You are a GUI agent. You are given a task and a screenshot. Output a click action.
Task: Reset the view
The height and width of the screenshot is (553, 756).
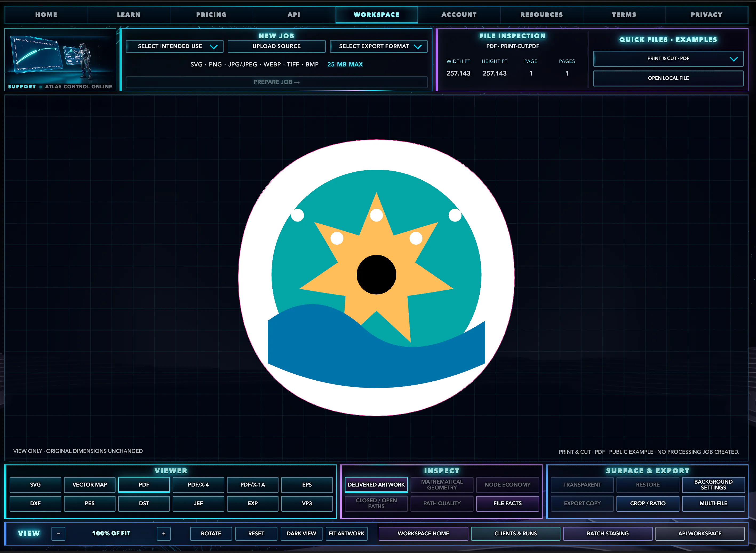(256, 534)
